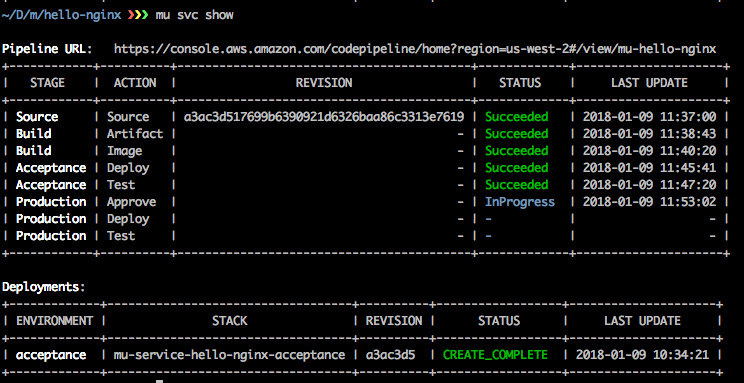Click the InProgress status of Production Approve
744x383 pixels.
(520, 202)
